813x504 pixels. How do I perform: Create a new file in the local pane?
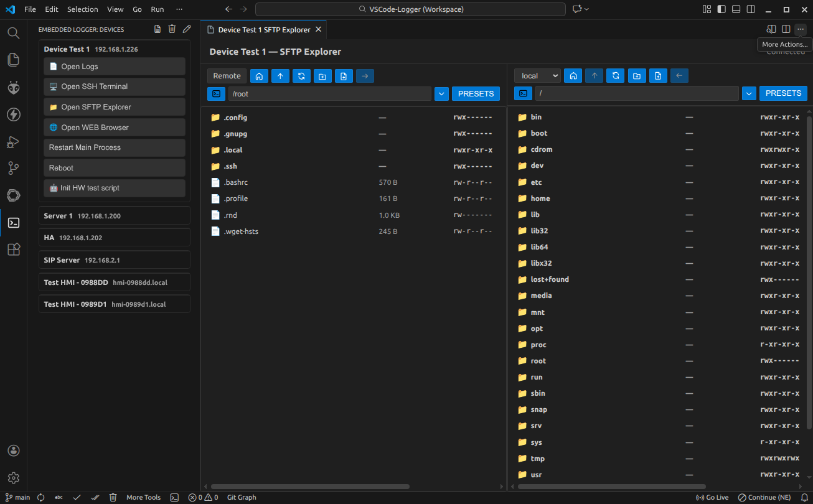click(x=658, y=75)
